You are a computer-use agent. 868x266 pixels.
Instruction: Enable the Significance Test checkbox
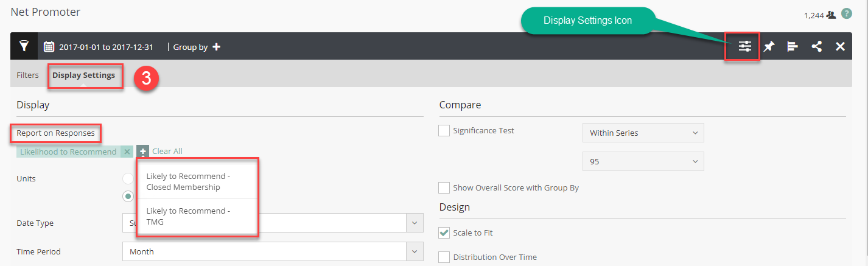[444, 130]
